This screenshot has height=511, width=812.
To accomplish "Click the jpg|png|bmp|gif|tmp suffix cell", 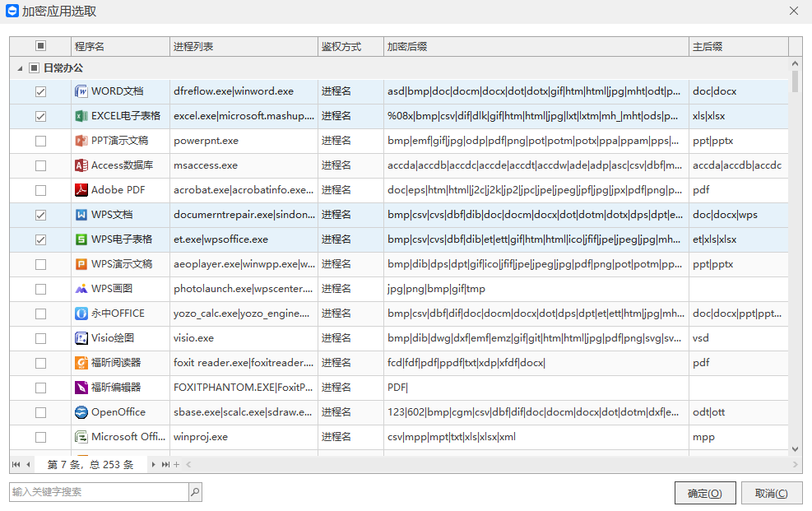I will pyautogui.click(x=536, y=289).
